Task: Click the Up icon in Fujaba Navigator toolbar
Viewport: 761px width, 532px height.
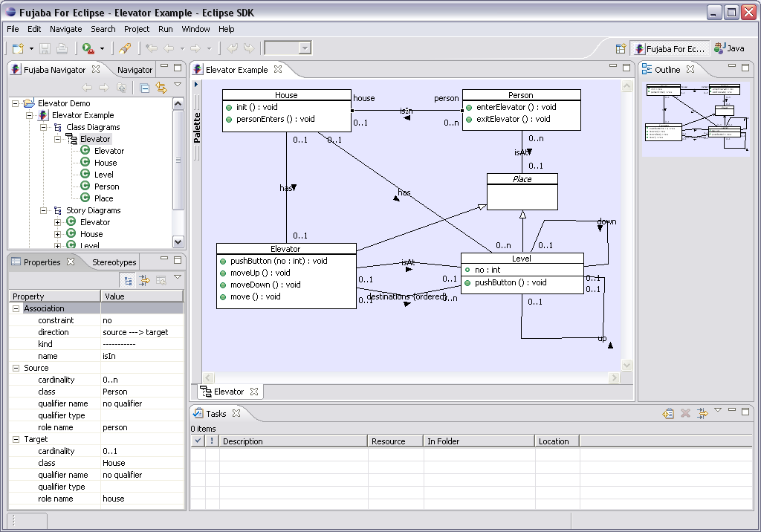Action: pyautogui.click(x=121, y=88)
